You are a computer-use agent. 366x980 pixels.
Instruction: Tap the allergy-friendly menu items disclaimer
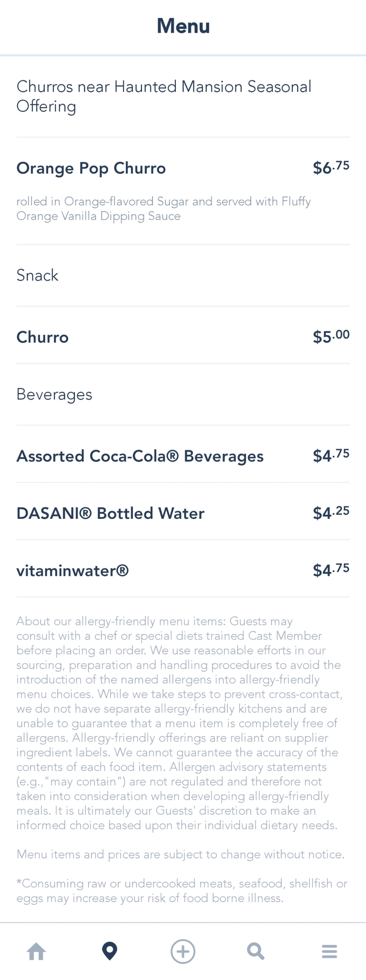[179, 723]
